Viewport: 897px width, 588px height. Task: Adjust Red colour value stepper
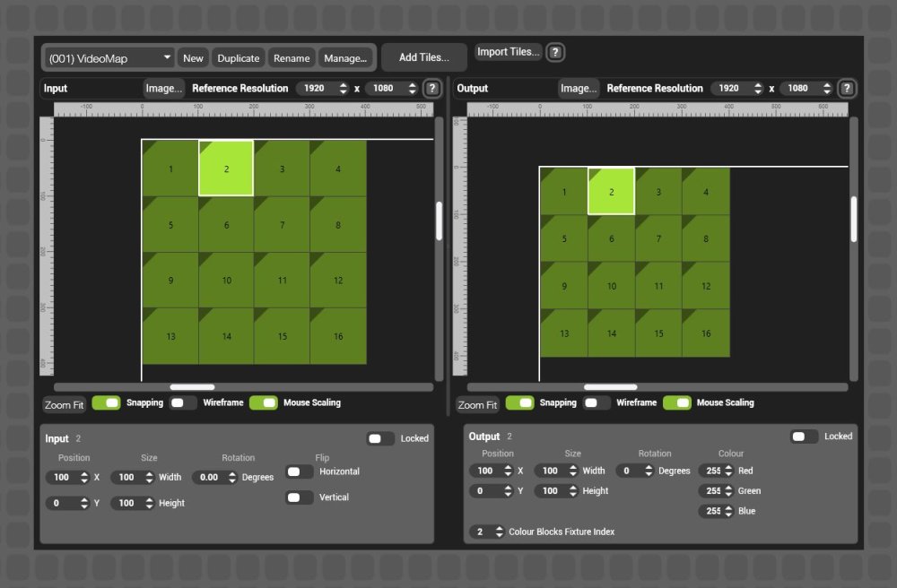(x=728, y=471)
